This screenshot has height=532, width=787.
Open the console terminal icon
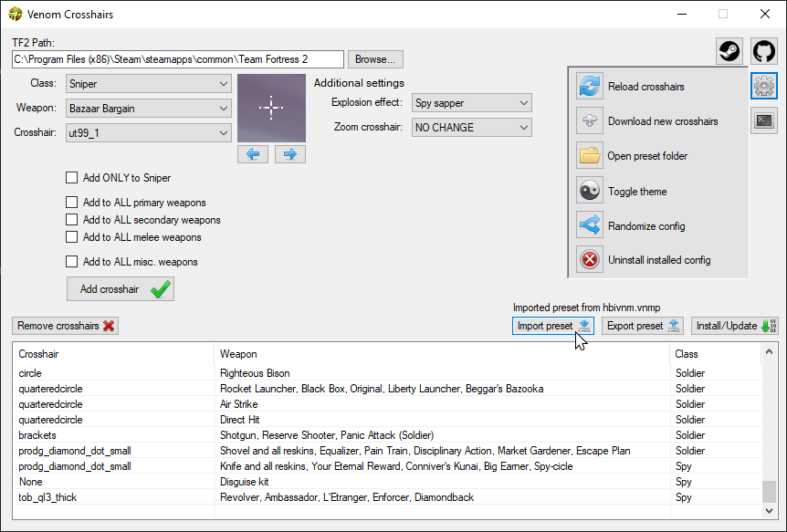(764, 120)
